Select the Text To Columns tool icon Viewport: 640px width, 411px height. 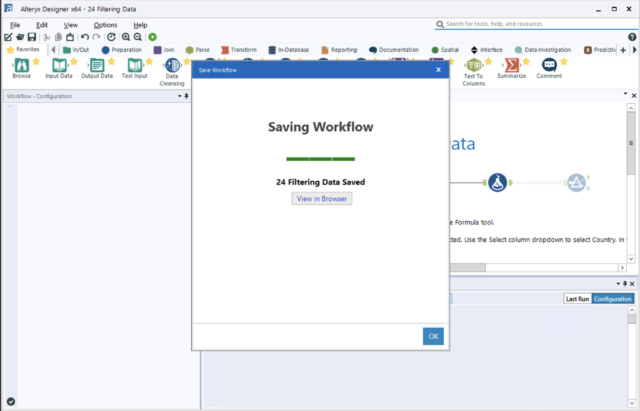pos(473,65)
